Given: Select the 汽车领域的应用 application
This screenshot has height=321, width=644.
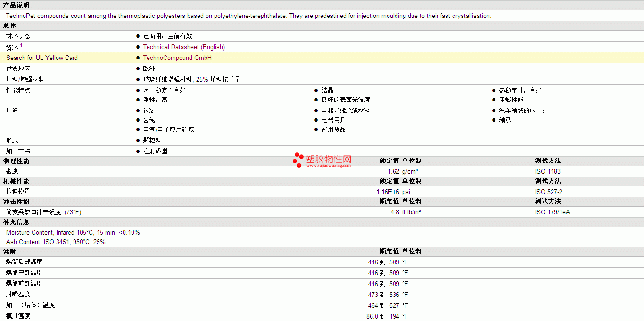Looking at the screenshot, I should click(522, 111).
